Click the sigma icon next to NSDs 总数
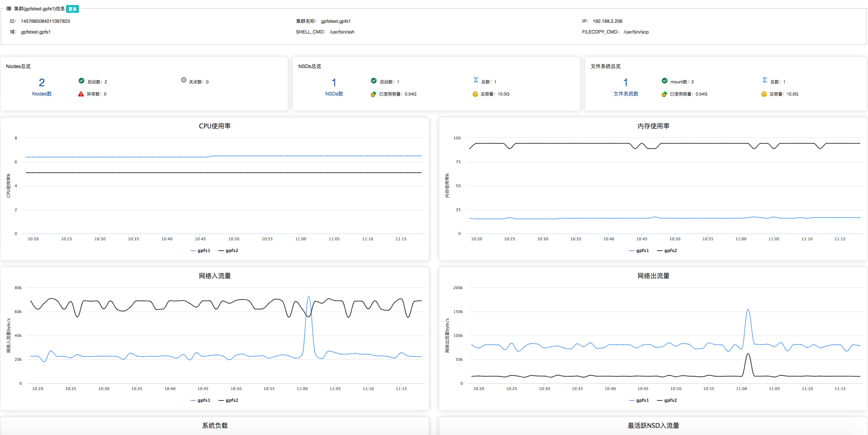 coord(476,80)
